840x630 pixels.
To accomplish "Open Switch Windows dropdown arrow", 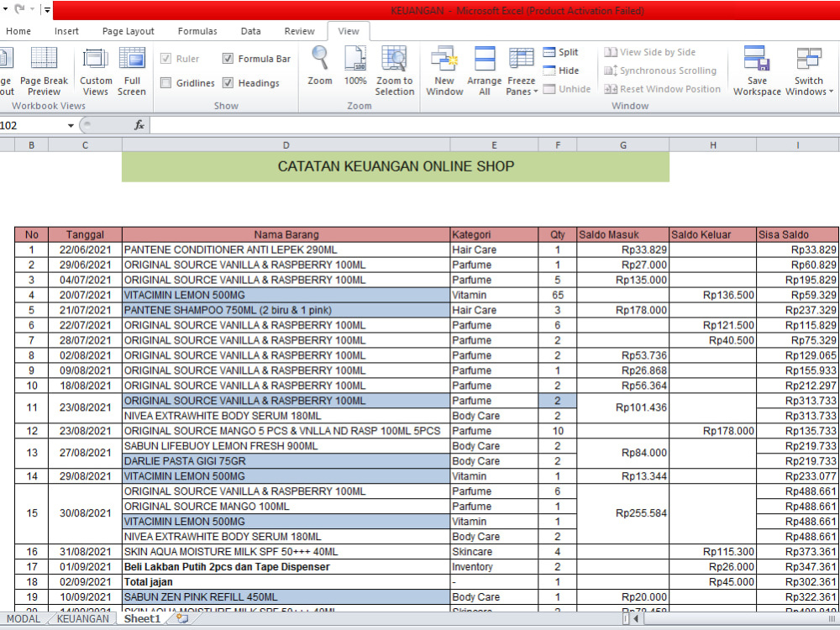I will click(831, 92).
